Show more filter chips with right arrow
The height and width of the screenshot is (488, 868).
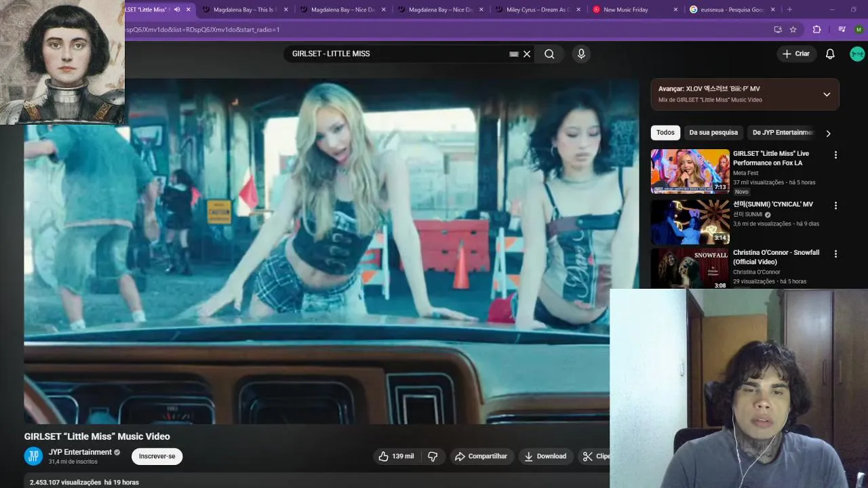pyautogui.click(x=828, y=134)
